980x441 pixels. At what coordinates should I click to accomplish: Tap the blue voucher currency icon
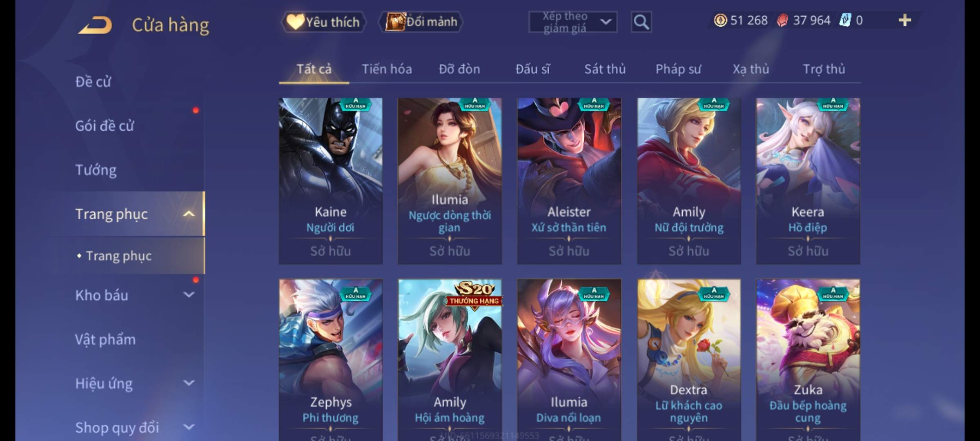tap(845, 20)
